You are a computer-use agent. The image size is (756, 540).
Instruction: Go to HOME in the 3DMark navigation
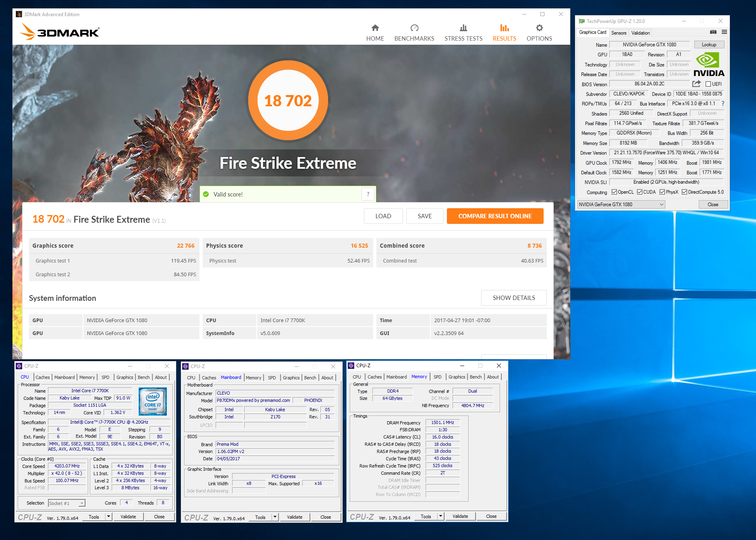point(375,33)
